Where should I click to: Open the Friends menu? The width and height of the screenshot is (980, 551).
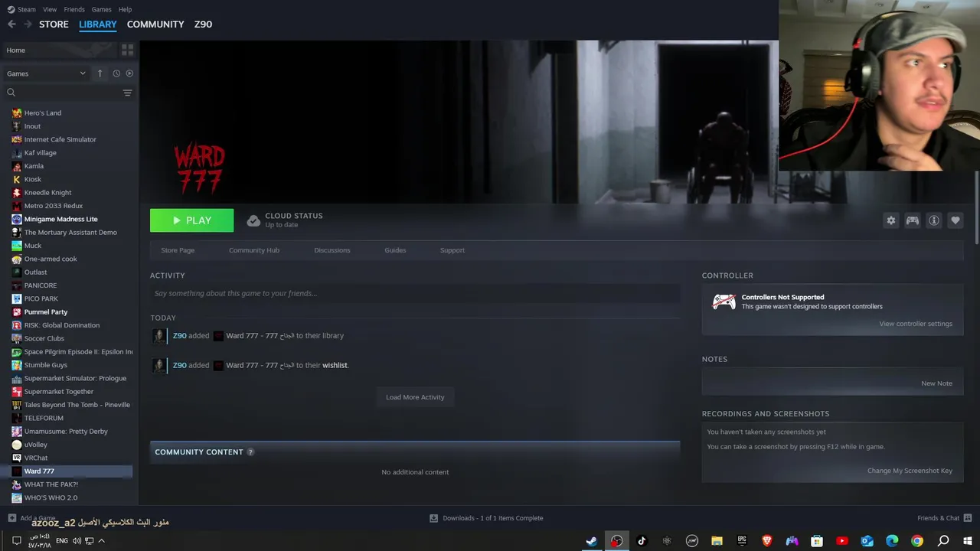pyautogui.click(x=74, y=9)
